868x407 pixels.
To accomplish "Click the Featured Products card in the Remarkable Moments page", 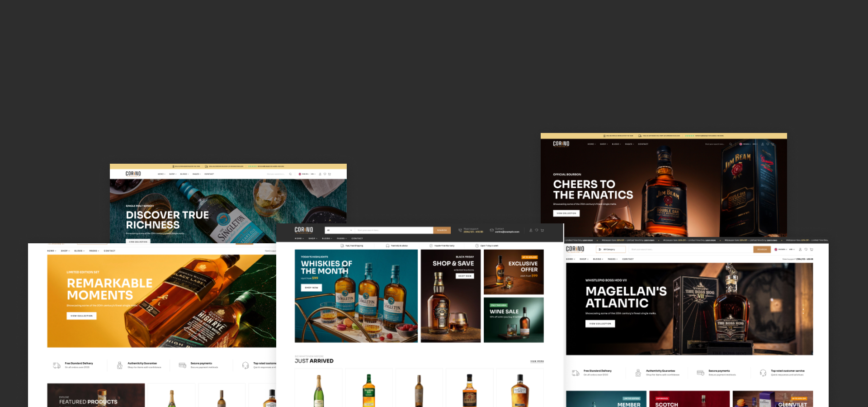I will pos(96,395).
